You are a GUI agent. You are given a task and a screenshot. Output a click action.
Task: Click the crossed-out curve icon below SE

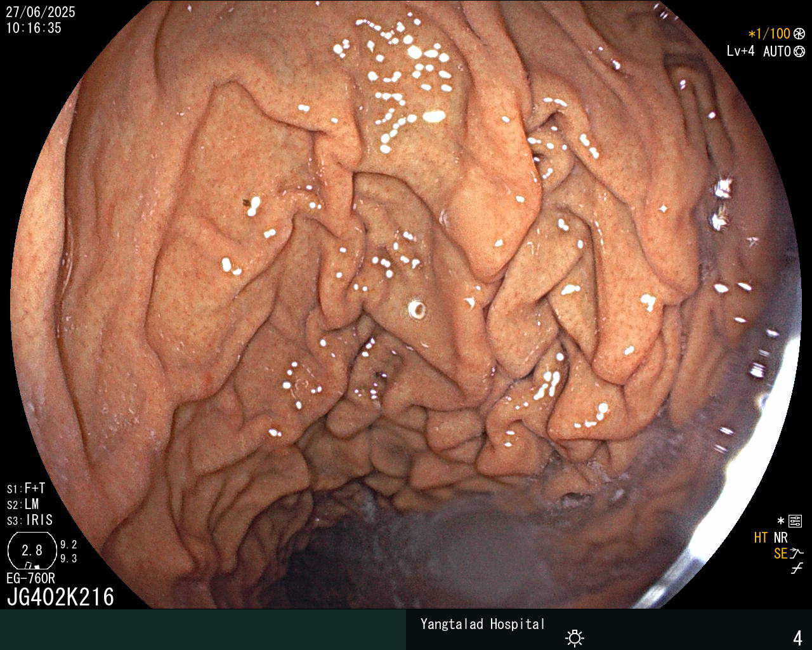pyautogui.click(x=797, y=569)
